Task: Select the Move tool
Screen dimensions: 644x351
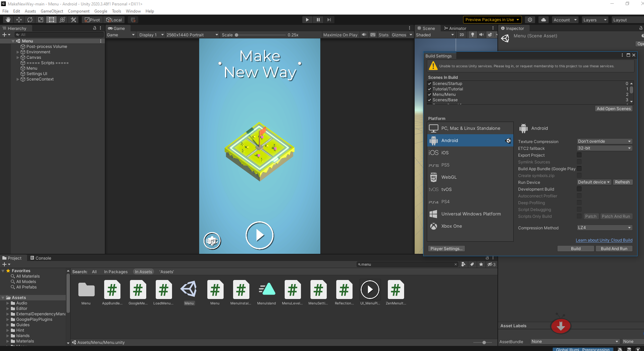Action: [19, 19]
